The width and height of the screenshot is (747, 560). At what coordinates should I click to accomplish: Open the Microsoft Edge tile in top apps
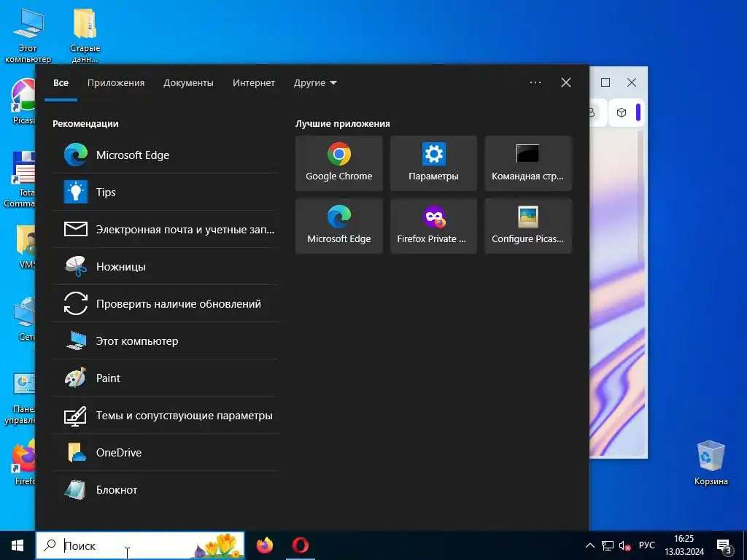pos(338,226)
